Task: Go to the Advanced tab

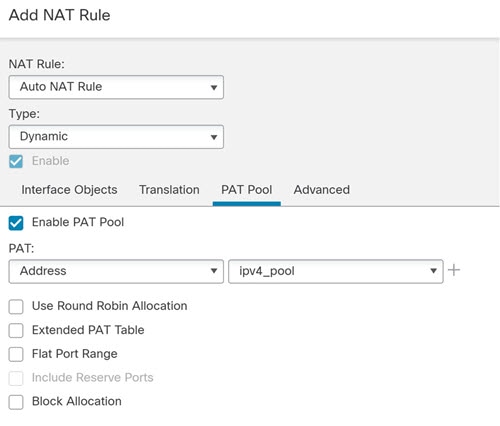Action: pos(322,190)
